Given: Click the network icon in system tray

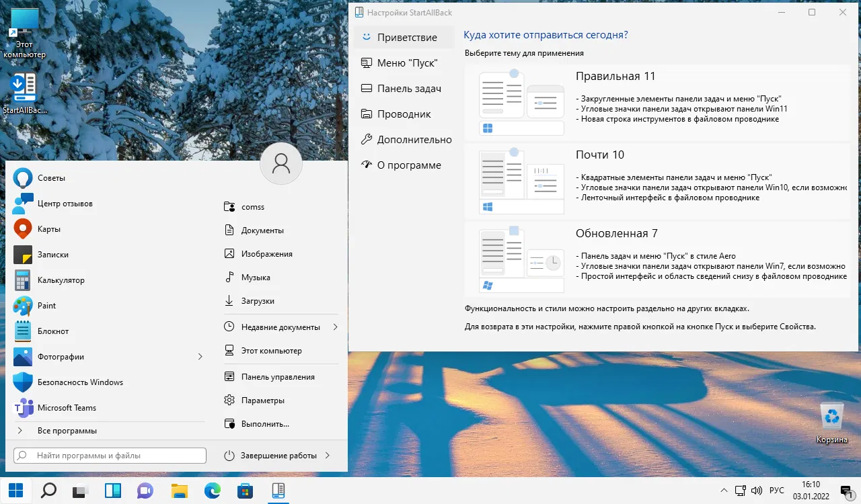Looking at the screenshot, I should click(741, 491).
